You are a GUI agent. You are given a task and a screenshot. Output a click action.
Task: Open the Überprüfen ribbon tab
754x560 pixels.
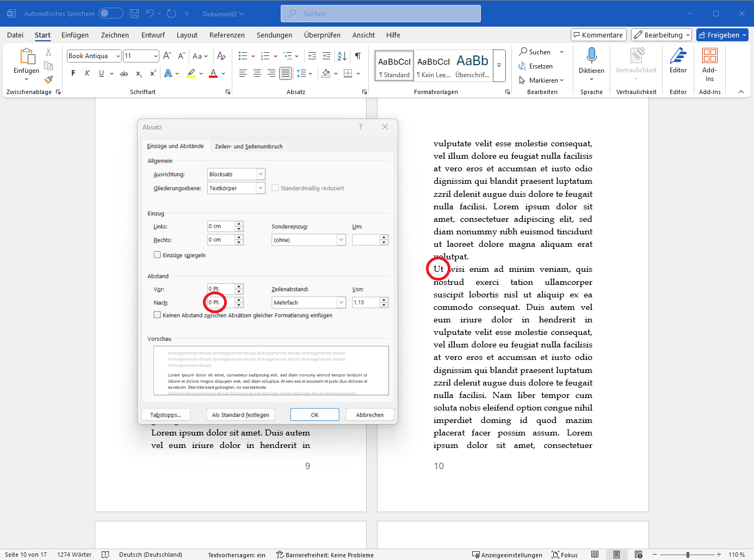322,35
